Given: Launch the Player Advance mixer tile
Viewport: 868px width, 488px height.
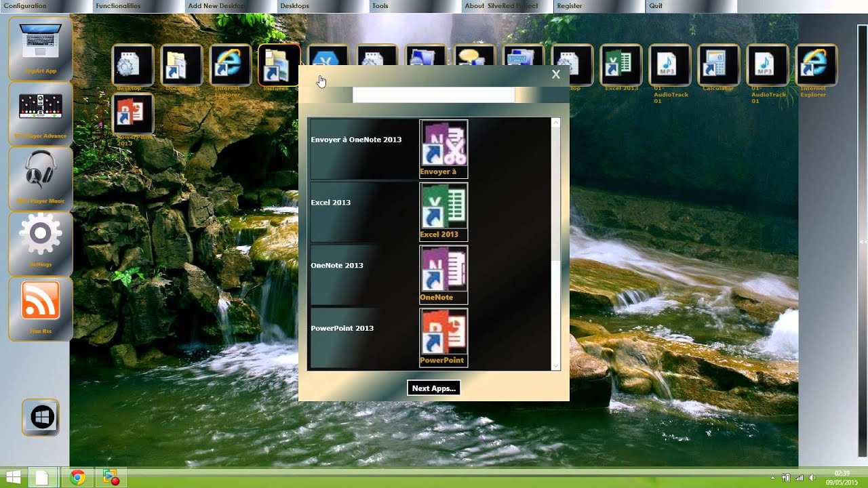Looking at the screenshot, I should pyautogui.click(x=41, y=113).
